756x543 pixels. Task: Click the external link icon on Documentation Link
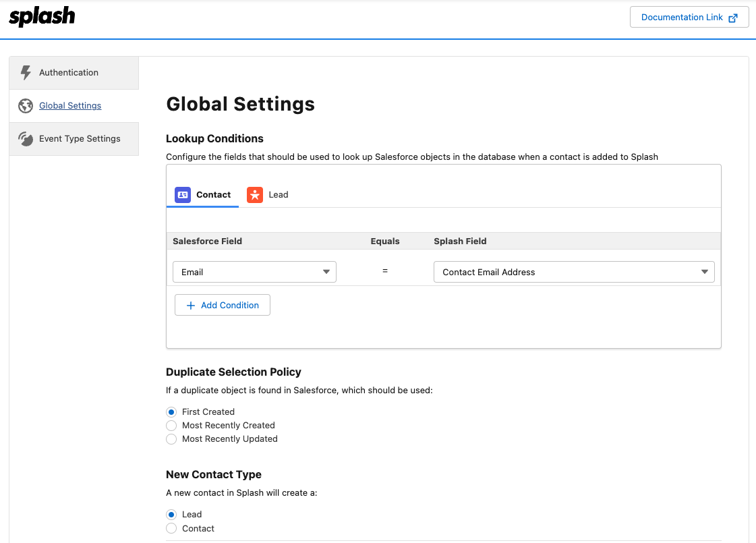point(733,18)
